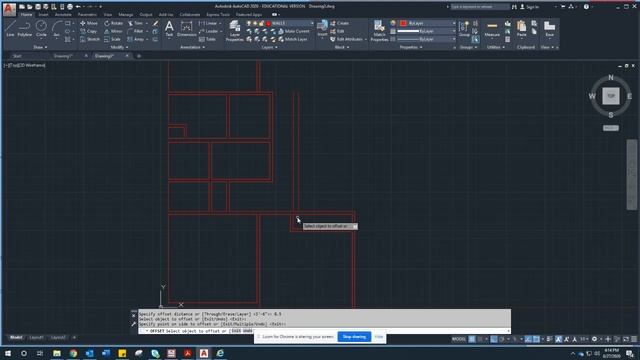
Task: Click the Insert block tool
Action: point(322,29)
